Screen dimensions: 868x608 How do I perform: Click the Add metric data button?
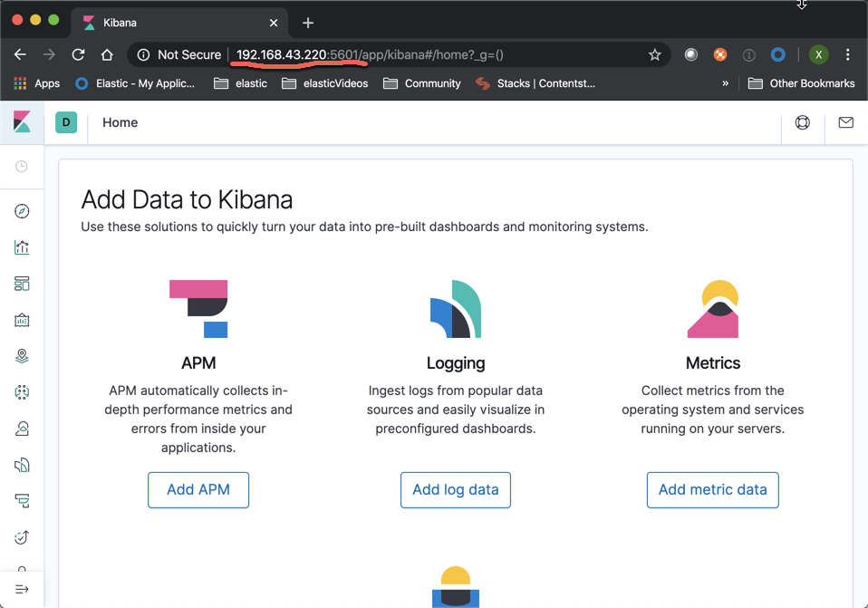712,490
